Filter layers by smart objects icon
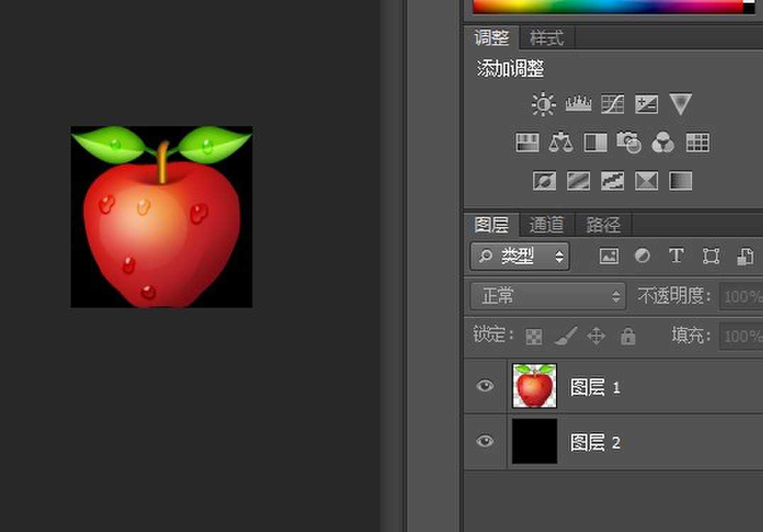 tap(745, 256)
